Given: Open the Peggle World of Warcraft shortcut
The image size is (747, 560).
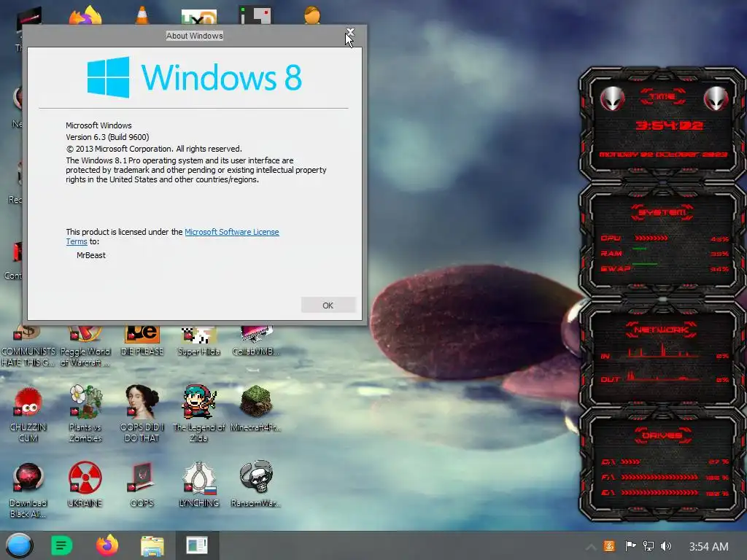Looking at the screenshot, I should coord(85,346).
